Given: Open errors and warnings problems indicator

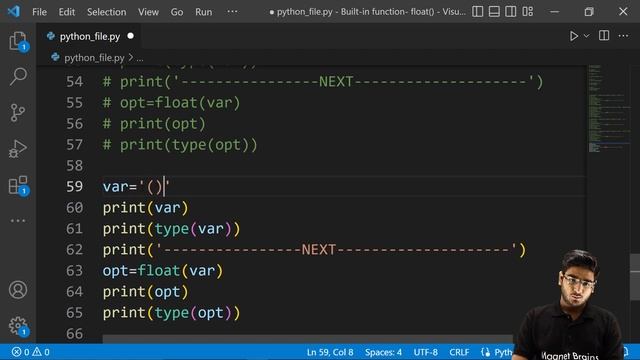Looking at the screenshot, I should (x=31, y=352).
